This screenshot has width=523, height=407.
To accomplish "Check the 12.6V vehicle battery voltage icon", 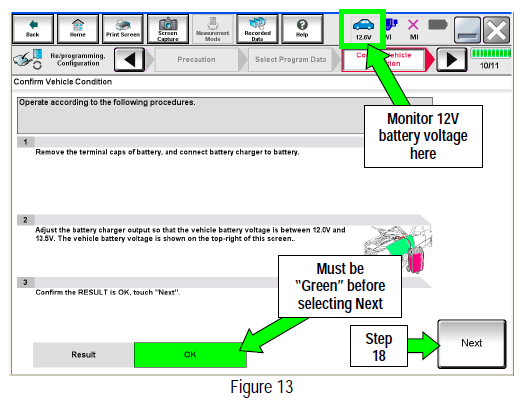I will pos(363,29).
